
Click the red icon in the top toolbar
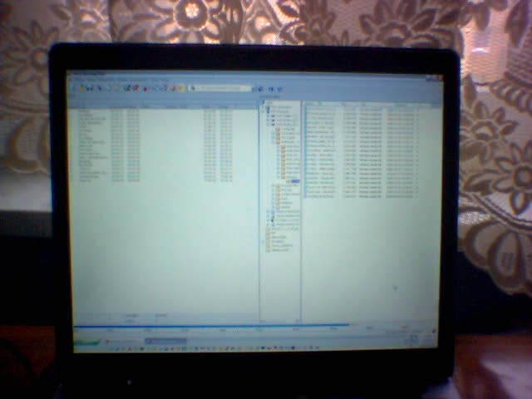tap(135, 87)
